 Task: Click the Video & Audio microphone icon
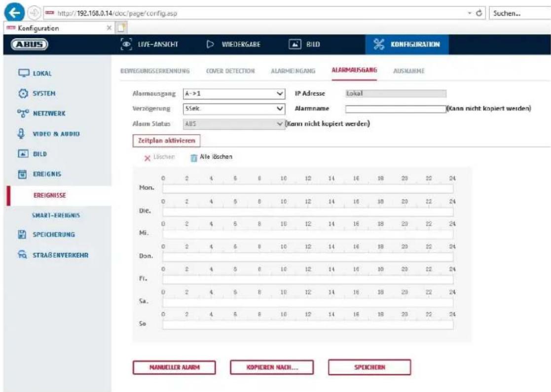[21, 134]
